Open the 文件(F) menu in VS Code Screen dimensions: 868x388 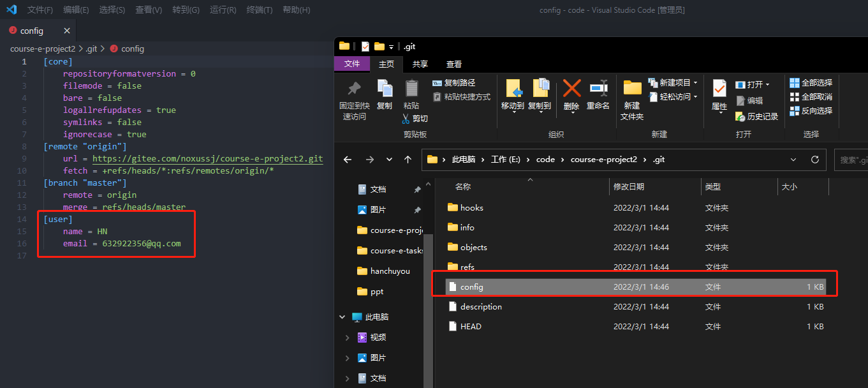(40, 10)
